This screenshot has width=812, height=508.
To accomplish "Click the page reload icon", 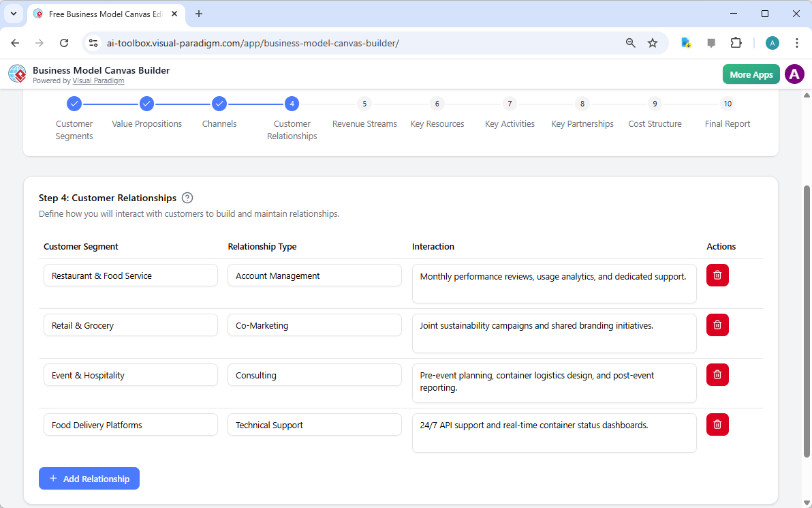I will (64, 42).
